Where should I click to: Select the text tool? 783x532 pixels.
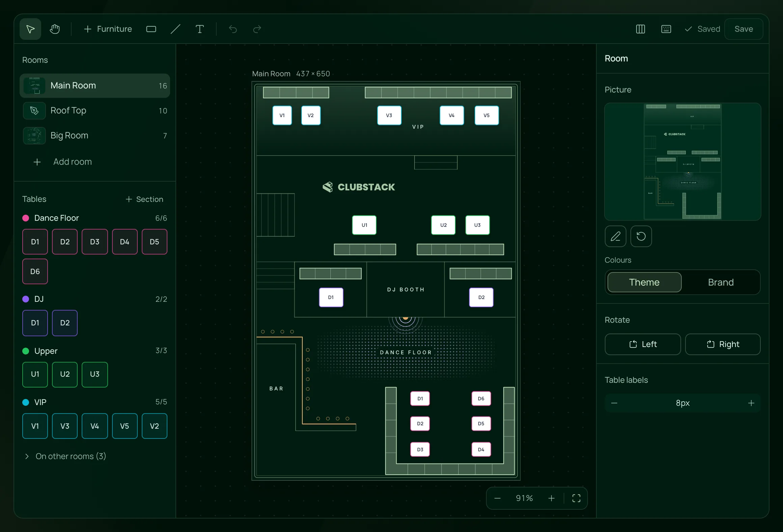click(200, 29)
